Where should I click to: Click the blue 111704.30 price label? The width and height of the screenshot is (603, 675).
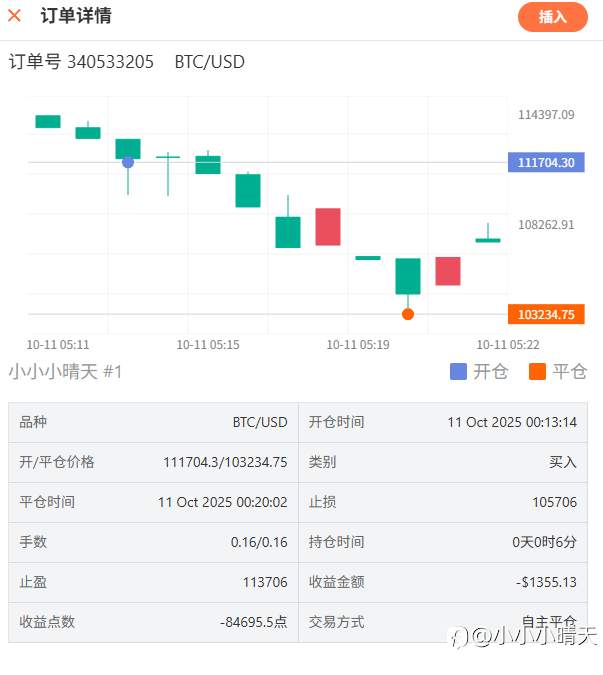point(546,163)
